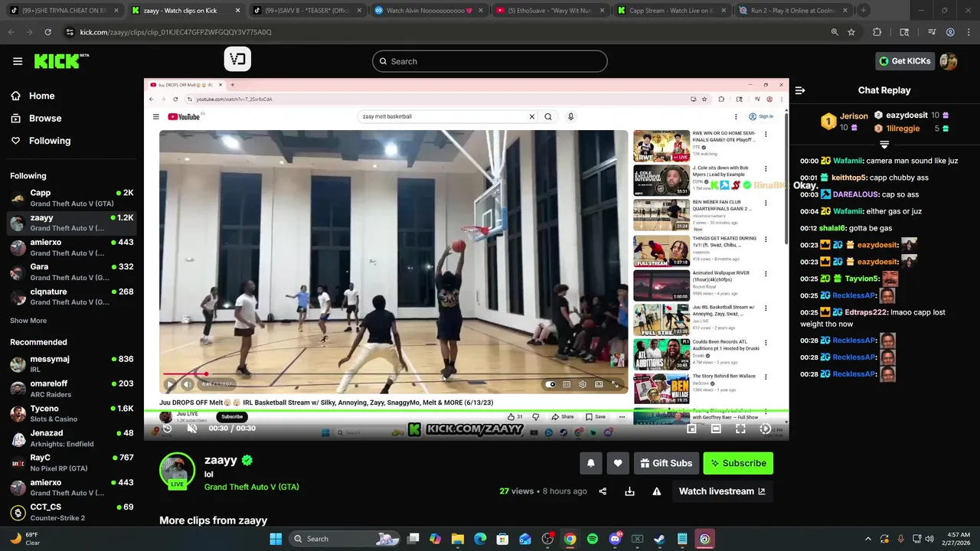This screenshot has height=551, width=980.
Task: Click the user avatar in the Kick header
Action: [949, 61]
